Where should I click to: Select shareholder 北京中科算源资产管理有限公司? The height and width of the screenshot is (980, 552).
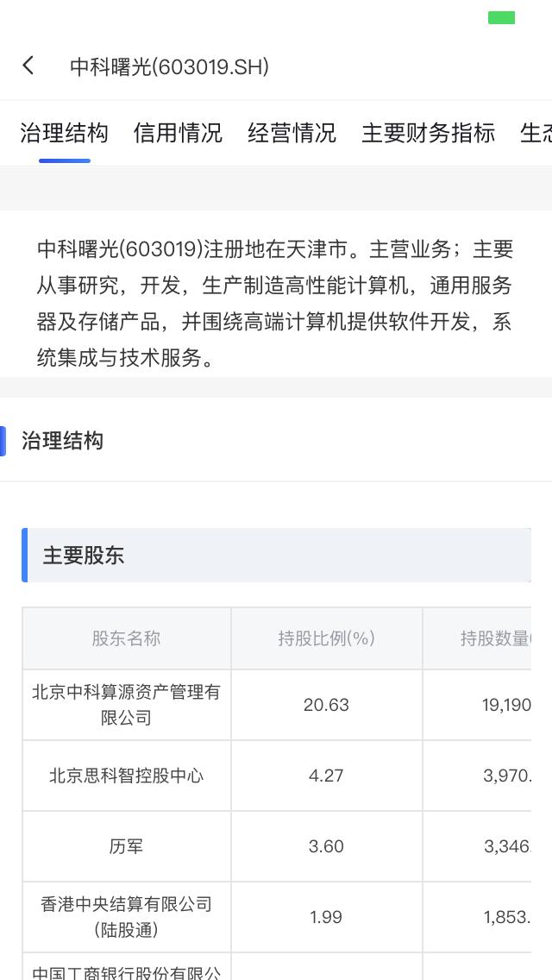tap(126, 704)
